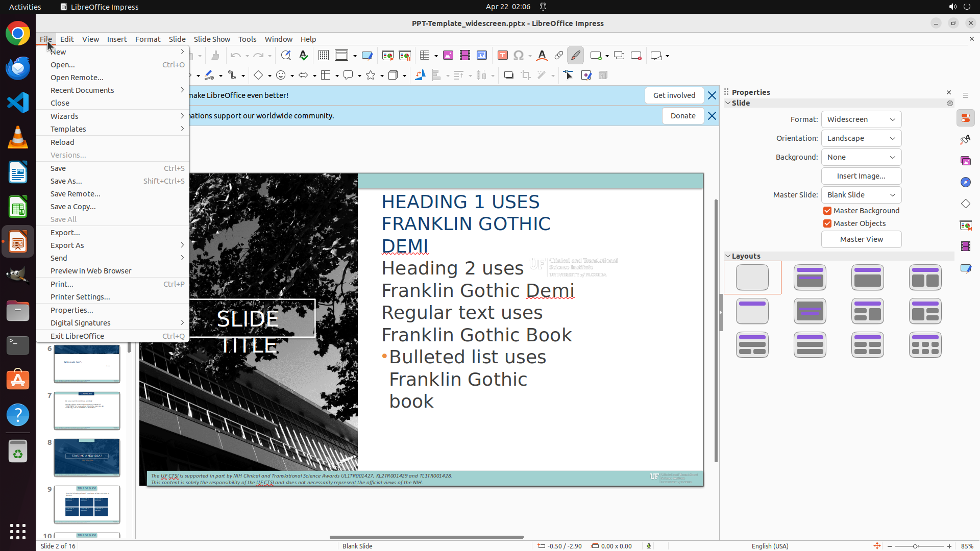Click the Master View button
Viewport: 980px width, 551px height.
pyautogui.click(x=861, y=239)
